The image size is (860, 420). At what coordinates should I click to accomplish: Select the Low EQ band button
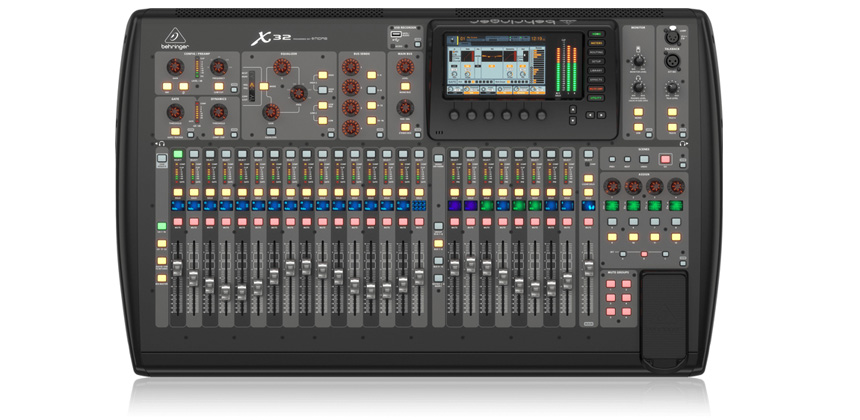[x=322, y=120]
